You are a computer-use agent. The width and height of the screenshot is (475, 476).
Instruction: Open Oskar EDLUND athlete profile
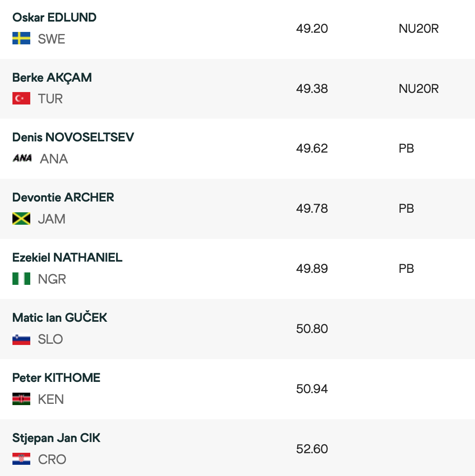[54, 17]
